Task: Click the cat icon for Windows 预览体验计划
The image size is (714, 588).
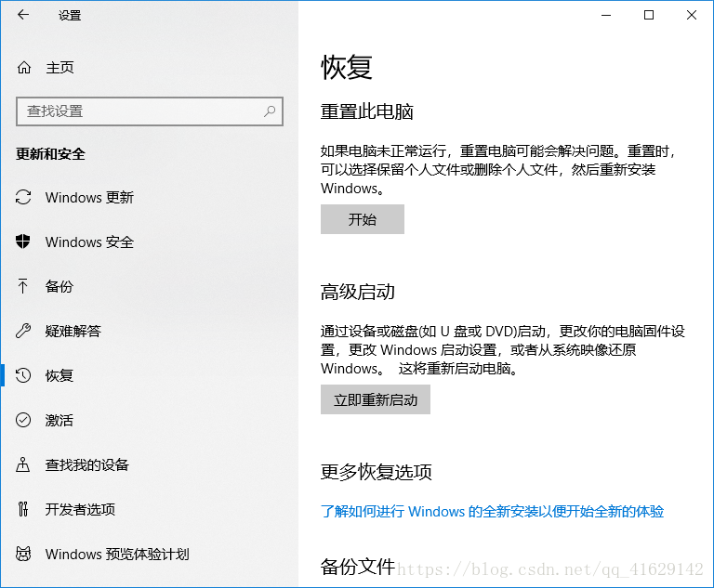Action: coord(23,554)
